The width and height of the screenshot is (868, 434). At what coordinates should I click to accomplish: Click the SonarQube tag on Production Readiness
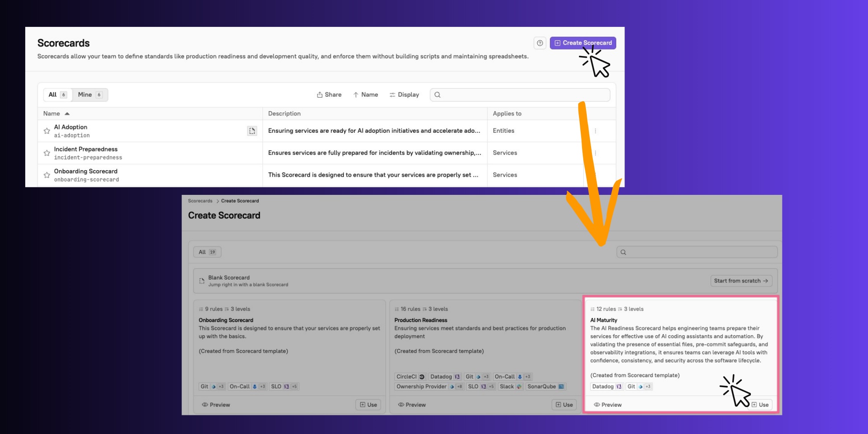pyautogui.click(x=546, y=387)
